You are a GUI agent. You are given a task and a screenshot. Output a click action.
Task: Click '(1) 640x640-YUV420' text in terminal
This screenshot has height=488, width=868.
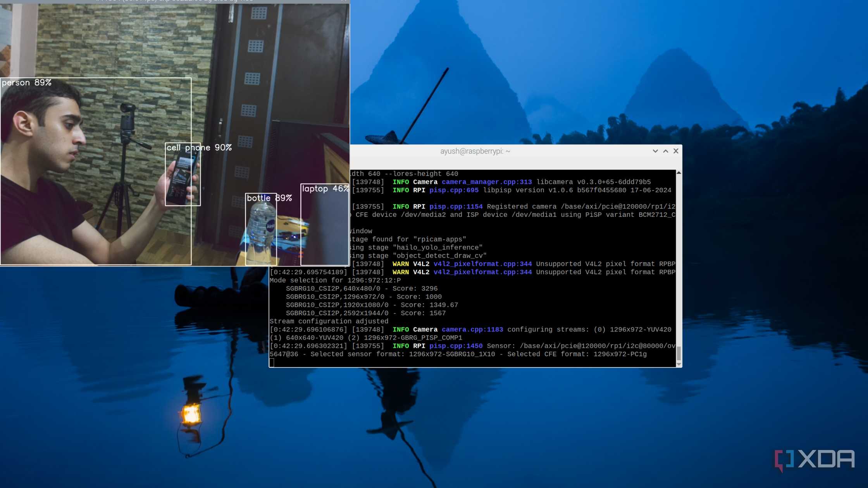tap(307, 338)
